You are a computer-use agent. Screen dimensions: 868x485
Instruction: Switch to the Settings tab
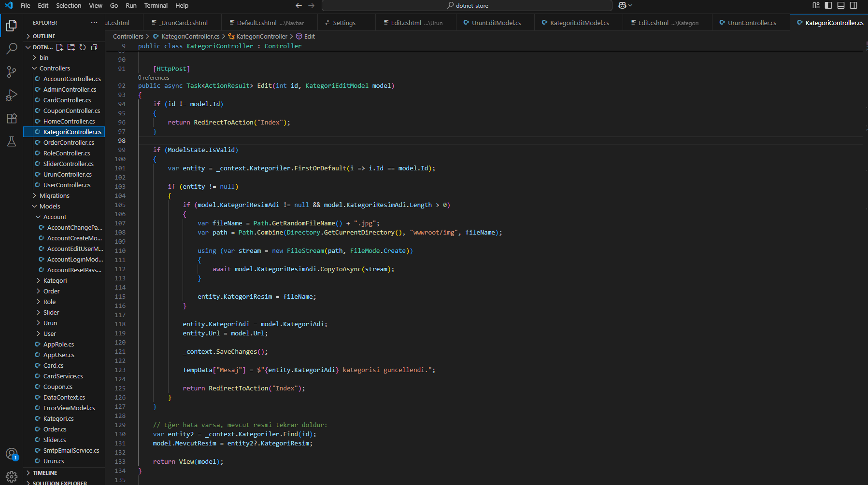pyautogui.click(x=346, y=23)
